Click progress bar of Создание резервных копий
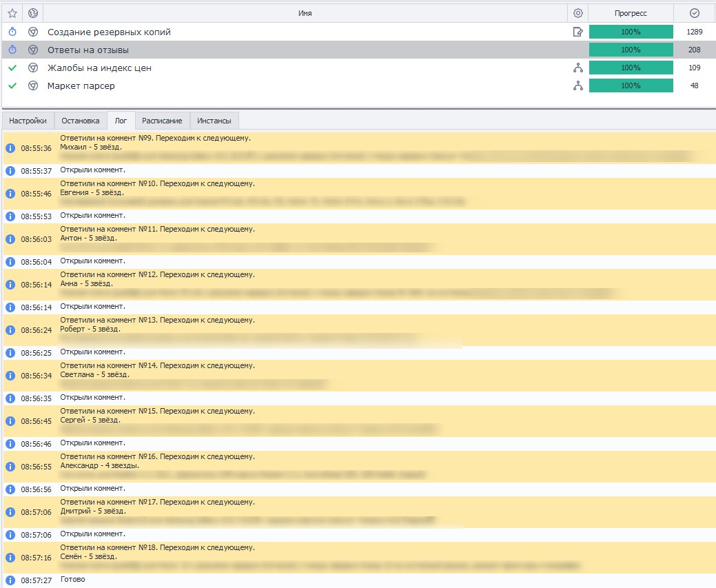This screenshot has width=716, height=588. (x=631, y=32)
